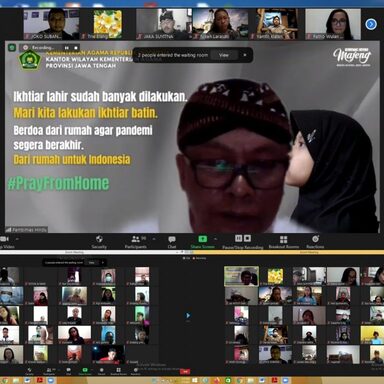Screen dimensions: 384x384
Task: Click the red End button in lower-left window
Action: pos(185,371)
